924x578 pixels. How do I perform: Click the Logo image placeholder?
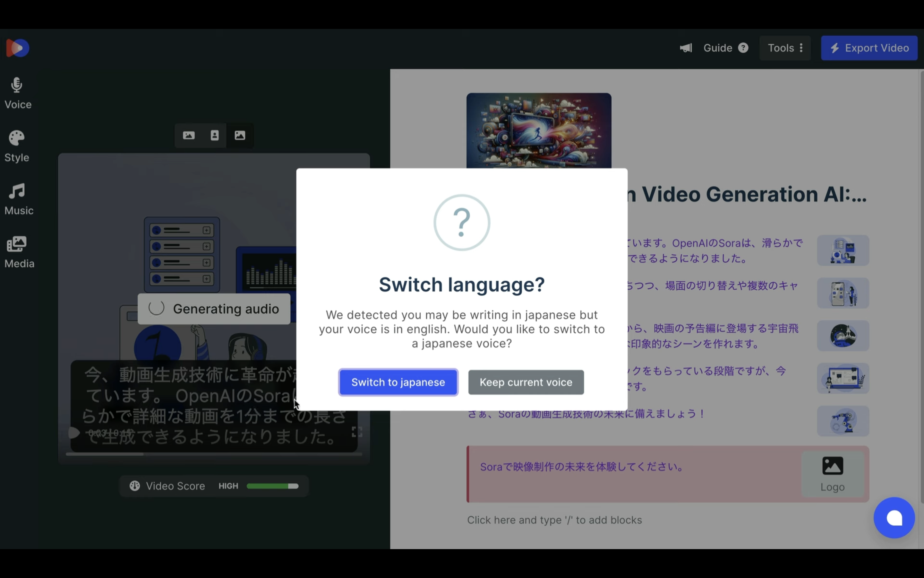(832, 474)
